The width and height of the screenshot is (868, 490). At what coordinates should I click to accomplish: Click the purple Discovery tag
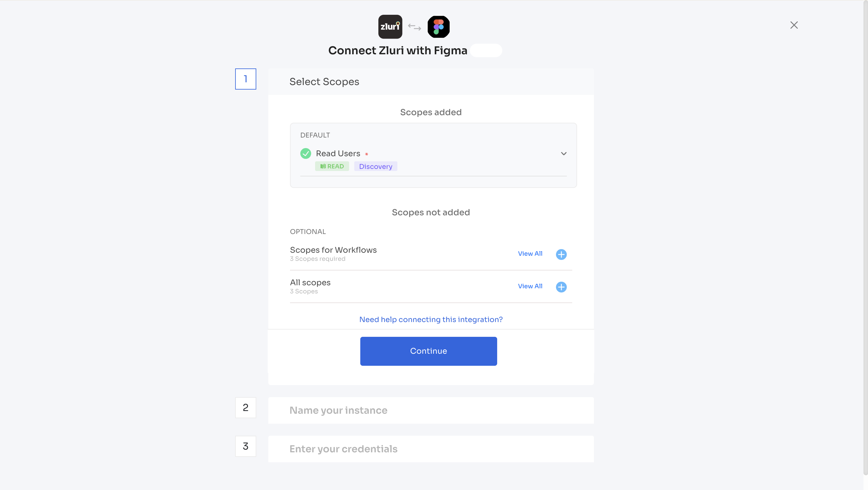375,166
